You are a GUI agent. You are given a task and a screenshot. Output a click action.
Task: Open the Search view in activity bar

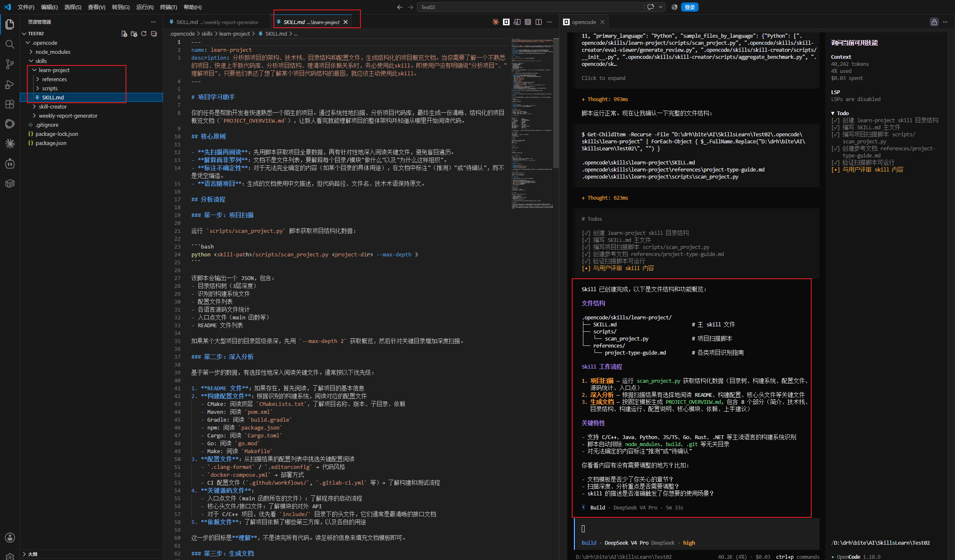pos(10,44)
